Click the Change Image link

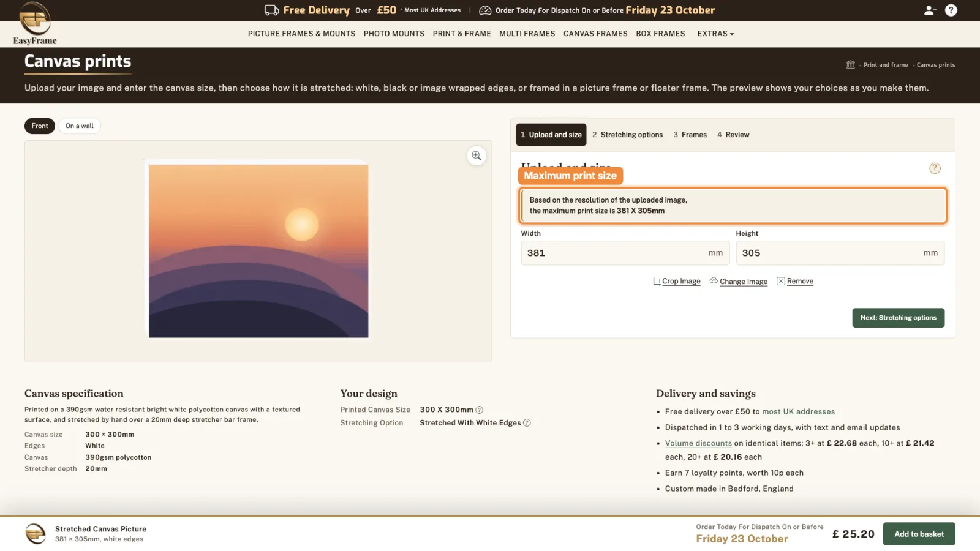(739, 282)
